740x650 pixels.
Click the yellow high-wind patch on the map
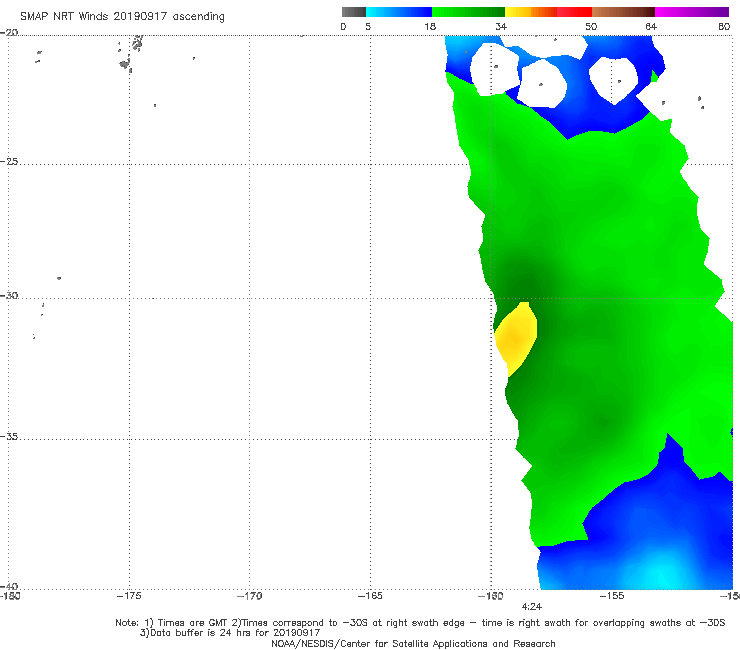tap(515, 338)
